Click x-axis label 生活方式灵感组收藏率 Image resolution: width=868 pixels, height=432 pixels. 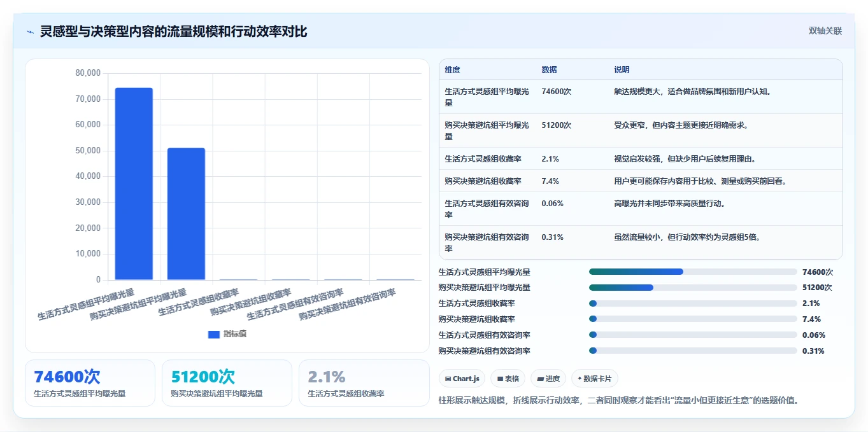[x=199, y=302]
